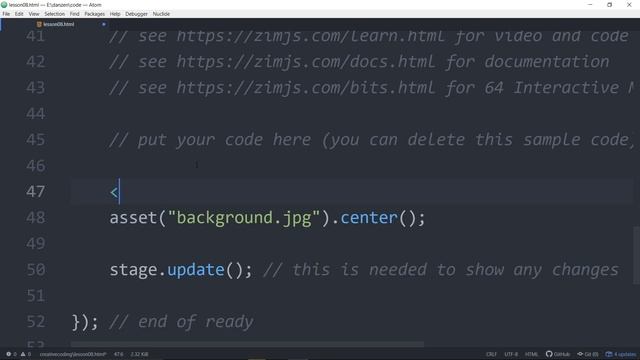This screenshot has height=360, width=640.
Task: Open the Nuclide menu
Action: [161, 14]
